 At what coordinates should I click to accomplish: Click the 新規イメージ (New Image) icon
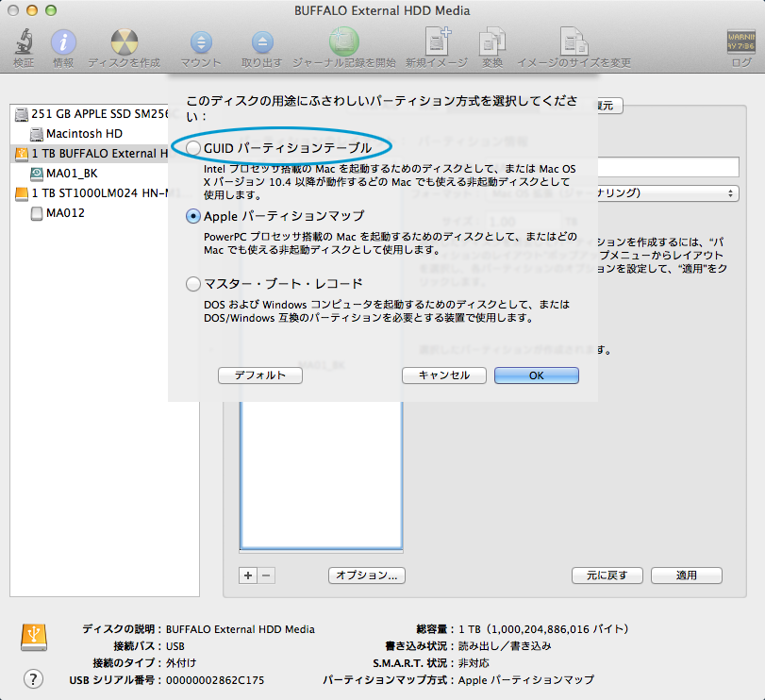(437, 42)
